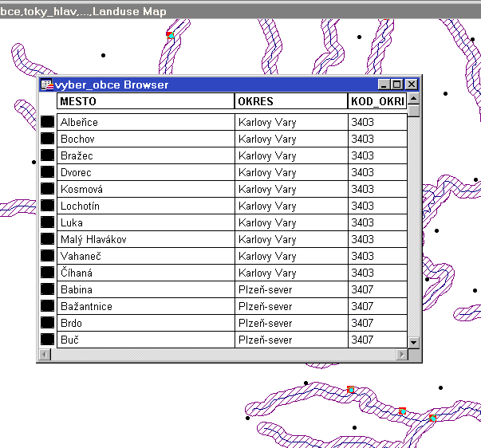Select the Buč cell
Viewport: 481px width, 448px height.
[146, 340]
